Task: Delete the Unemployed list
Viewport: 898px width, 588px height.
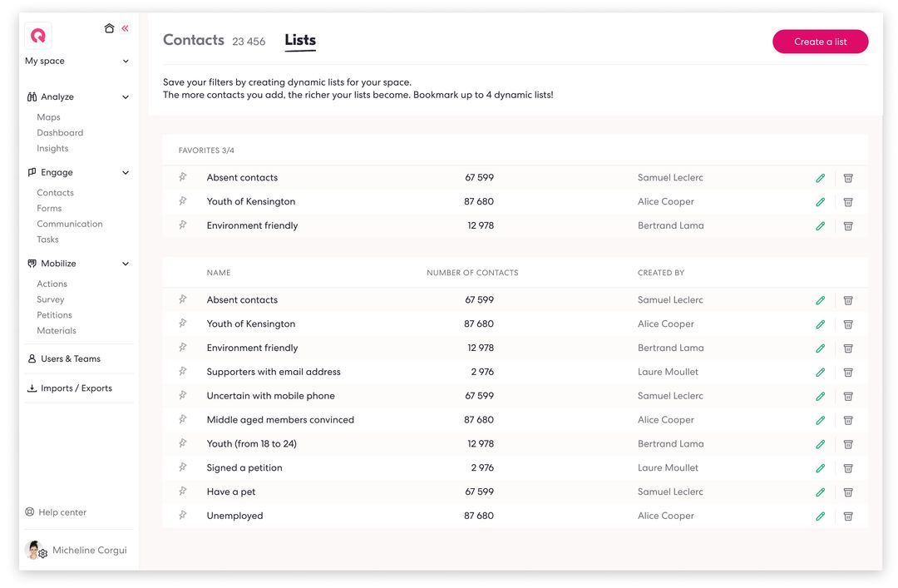Action: (846, 514)
